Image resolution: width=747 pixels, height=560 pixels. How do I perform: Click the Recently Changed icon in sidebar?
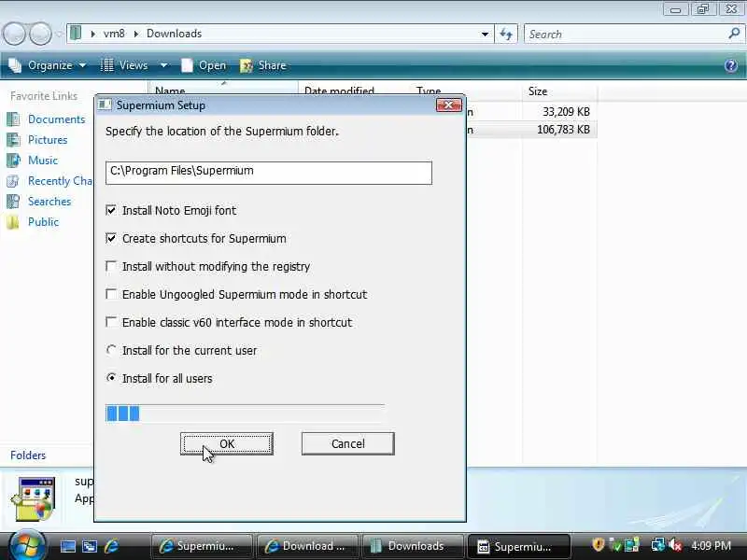13,181
